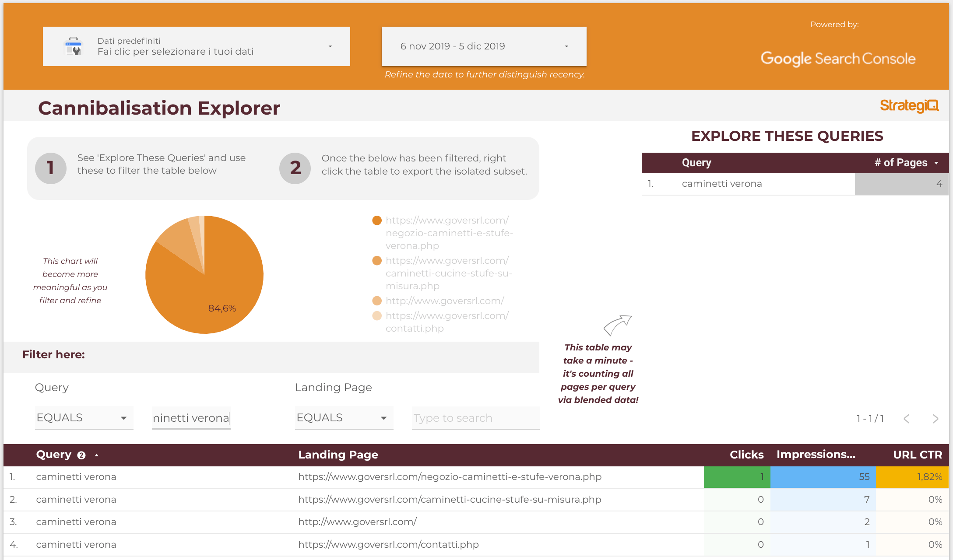Click the Query header in Explore These Queries
953x560 pixels.
coord(696,163)
